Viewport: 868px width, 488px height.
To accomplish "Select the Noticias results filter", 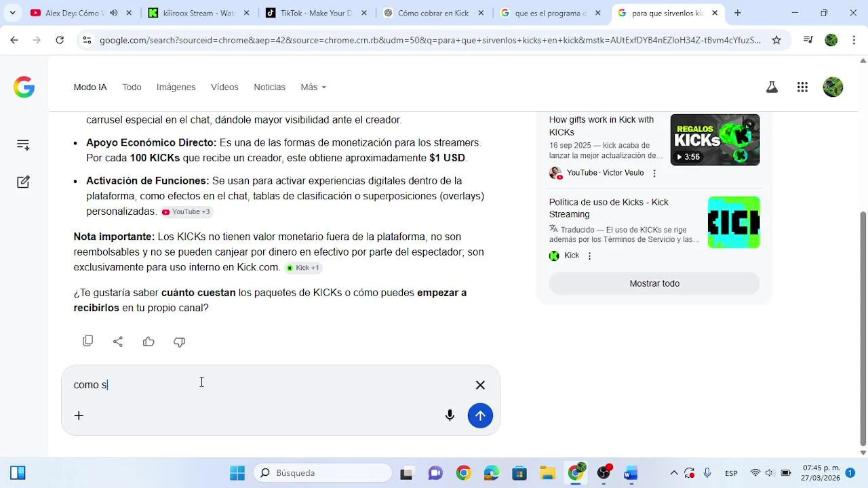I will [x=269, y=87].
